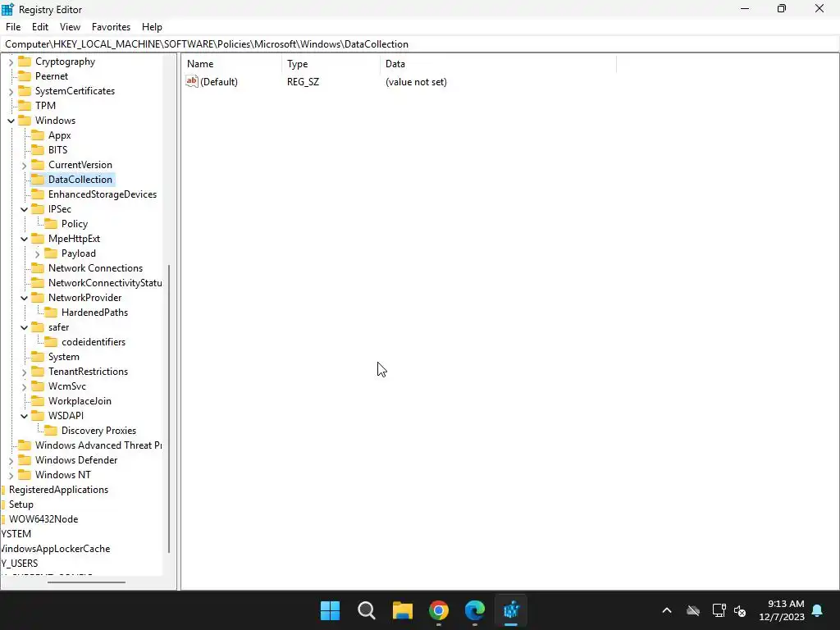Sort values by Data column header

pyautogui.click(x=498, y=64)
